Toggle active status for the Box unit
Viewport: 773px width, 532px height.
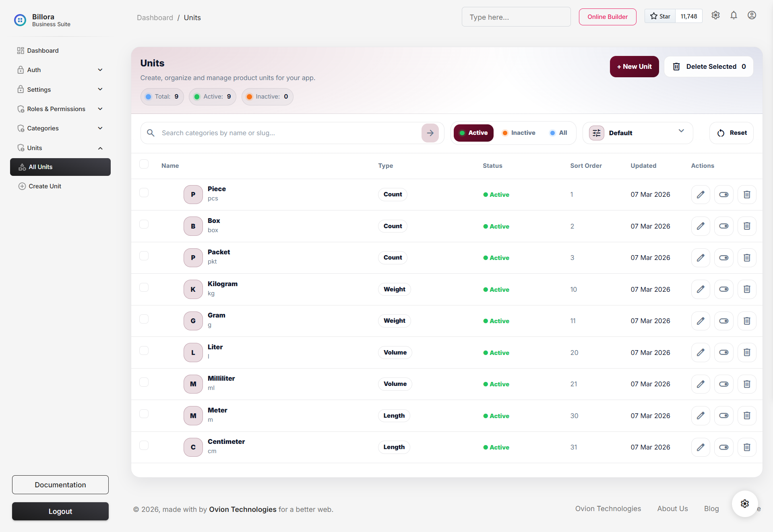point(723,226)
